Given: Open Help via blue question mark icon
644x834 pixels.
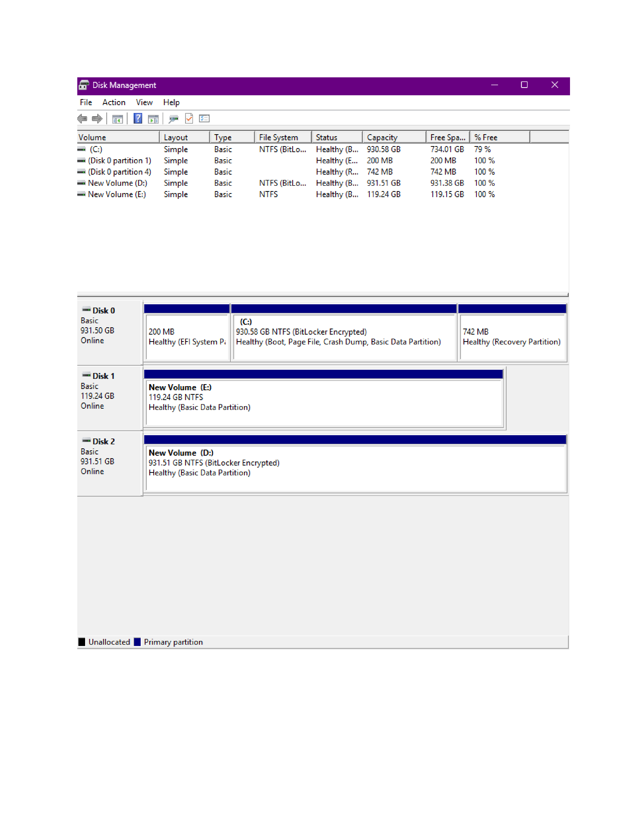Looking at the screenshot, I should (x=138, y=119).
